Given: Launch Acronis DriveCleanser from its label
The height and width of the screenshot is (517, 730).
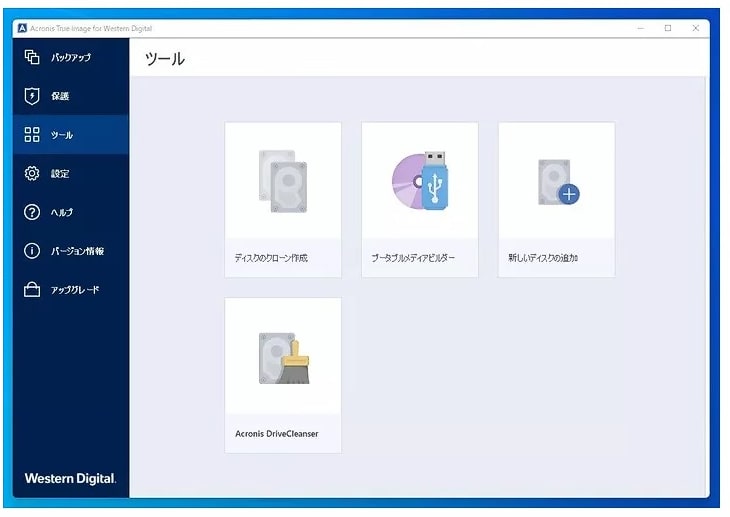Looking at the screenshot, I should 276,434.
